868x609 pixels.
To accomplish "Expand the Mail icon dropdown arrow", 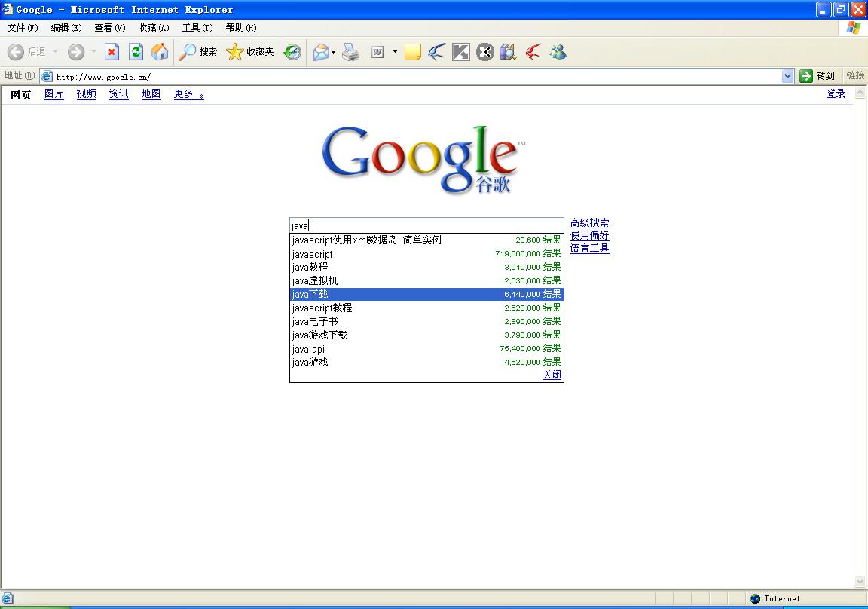I will pos(333,52).
